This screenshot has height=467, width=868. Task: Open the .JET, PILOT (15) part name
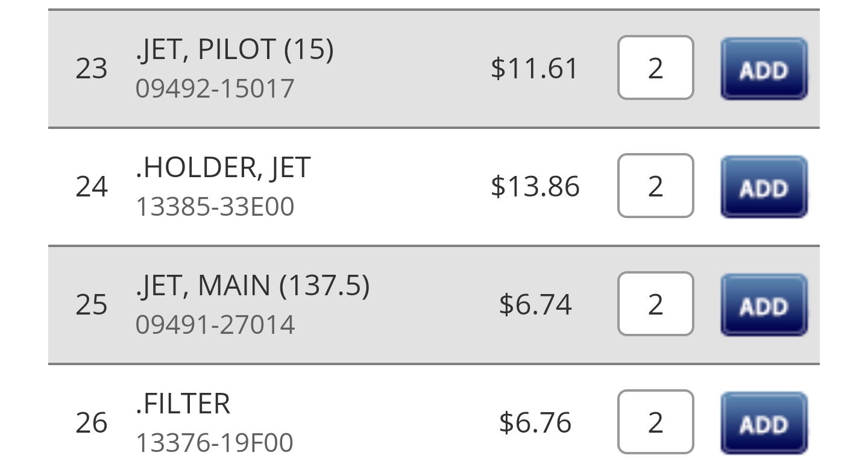pos(234,49)
